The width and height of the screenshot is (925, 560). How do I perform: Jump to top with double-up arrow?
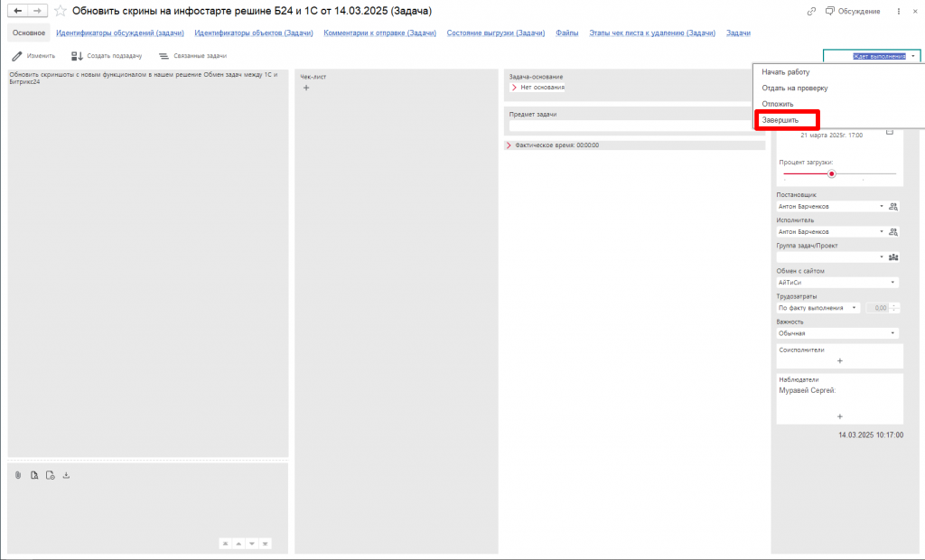[225, 544]
